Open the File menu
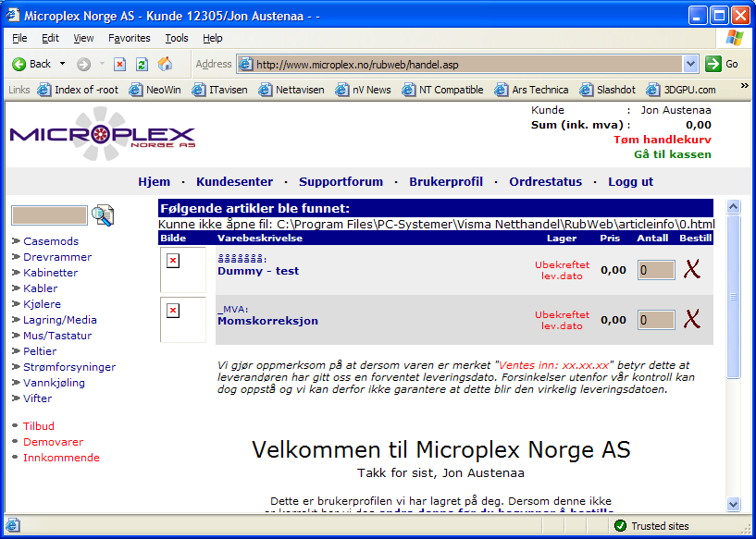756x539 pixels. click(19, 38)
